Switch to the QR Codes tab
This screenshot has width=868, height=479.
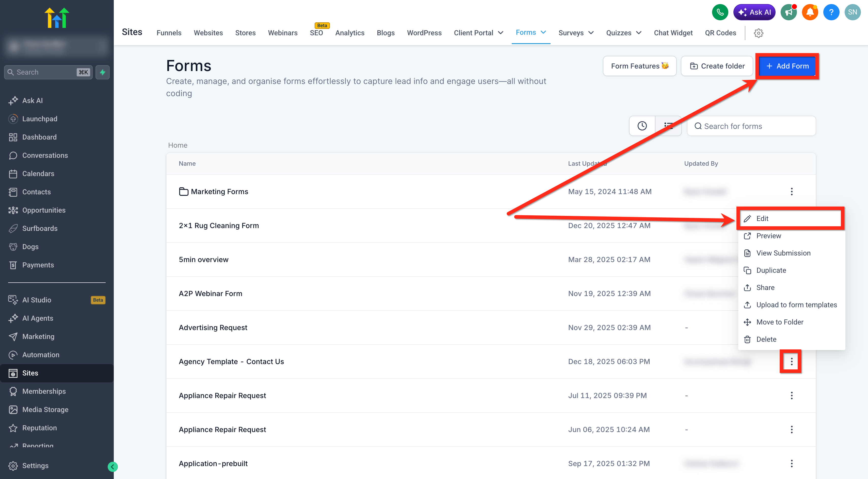coord(720,33)
